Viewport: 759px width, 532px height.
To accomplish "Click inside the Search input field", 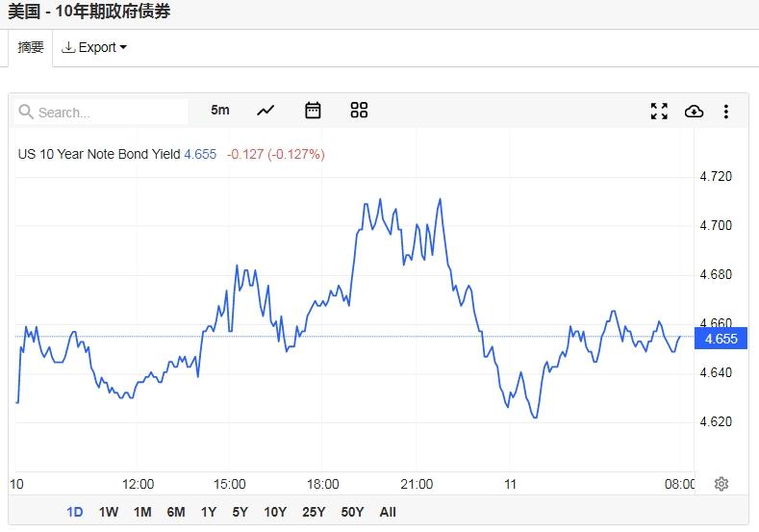I will coord(106,113).
